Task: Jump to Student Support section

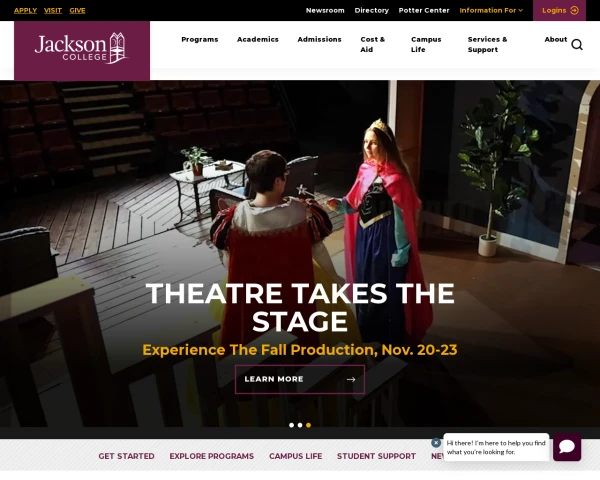Action: 376,456
